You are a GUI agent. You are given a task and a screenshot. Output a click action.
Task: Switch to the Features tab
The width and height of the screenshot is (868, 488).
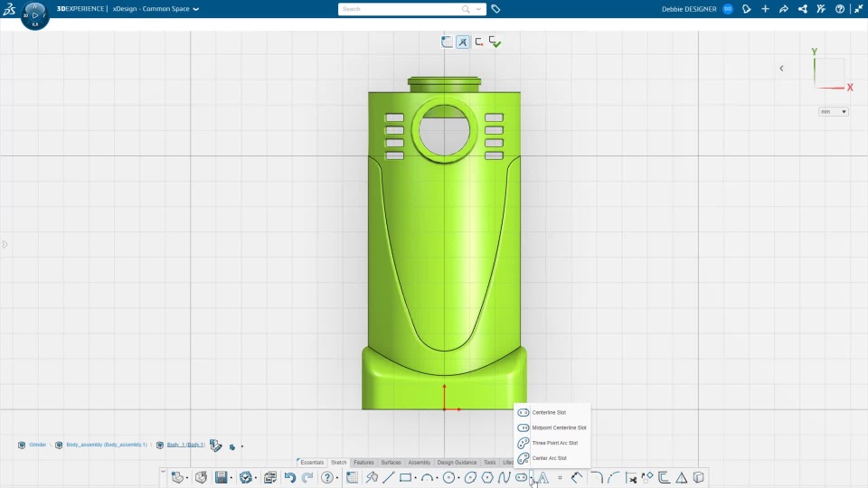tap(363, 463)
